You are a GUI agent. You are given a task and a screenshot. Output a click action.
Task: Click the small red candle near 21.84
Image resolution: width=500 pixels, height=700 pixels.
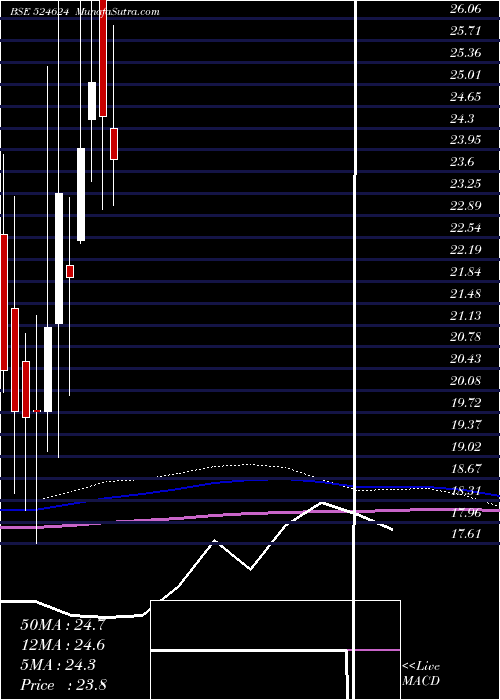point(70,271)
